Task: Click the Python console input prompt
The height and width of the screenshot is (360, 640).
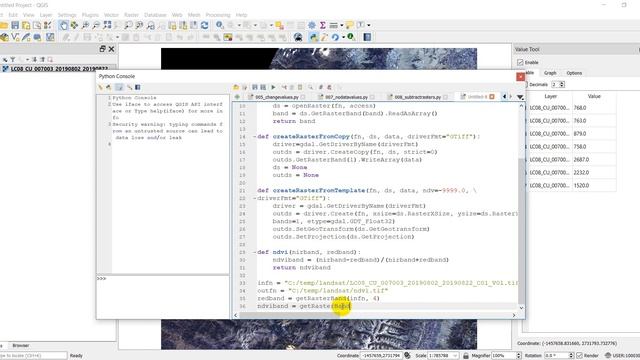Action: click(163, 296)
